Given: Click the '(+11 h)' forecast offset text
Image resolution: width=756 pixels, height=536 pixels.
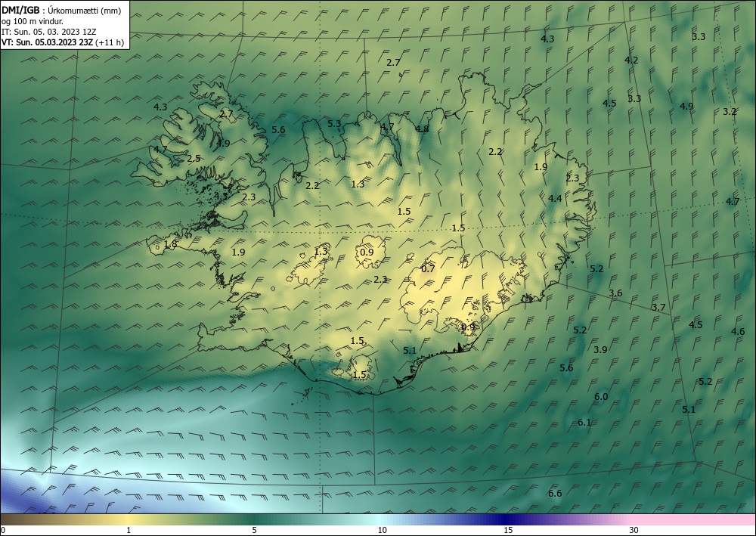Looking at the screenshot, I should click(110, 42).
